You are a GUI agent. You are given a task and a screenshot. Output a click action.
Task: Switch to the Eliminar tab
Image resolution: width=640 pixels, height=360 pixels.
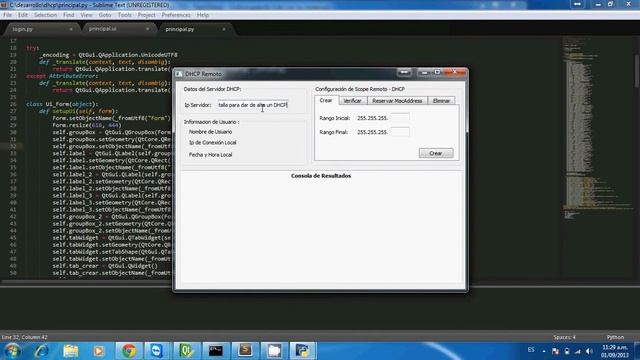click(441, 101)
